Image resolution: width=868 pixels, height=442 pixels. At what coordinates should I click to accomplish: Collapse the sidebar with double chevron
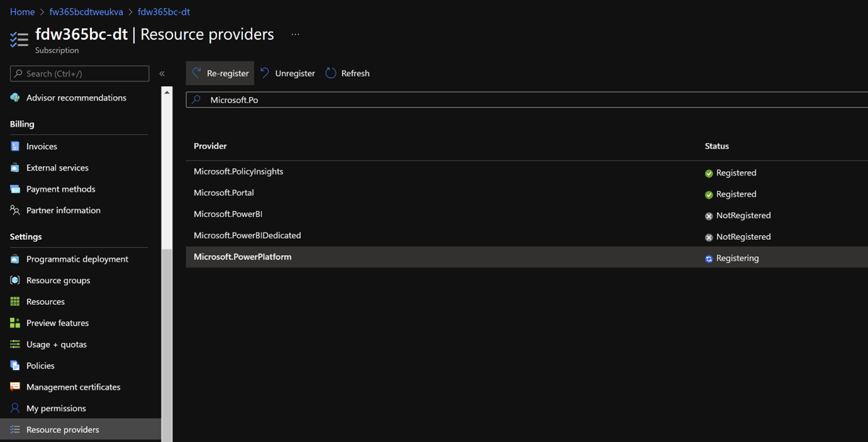(x=162, y=74)
